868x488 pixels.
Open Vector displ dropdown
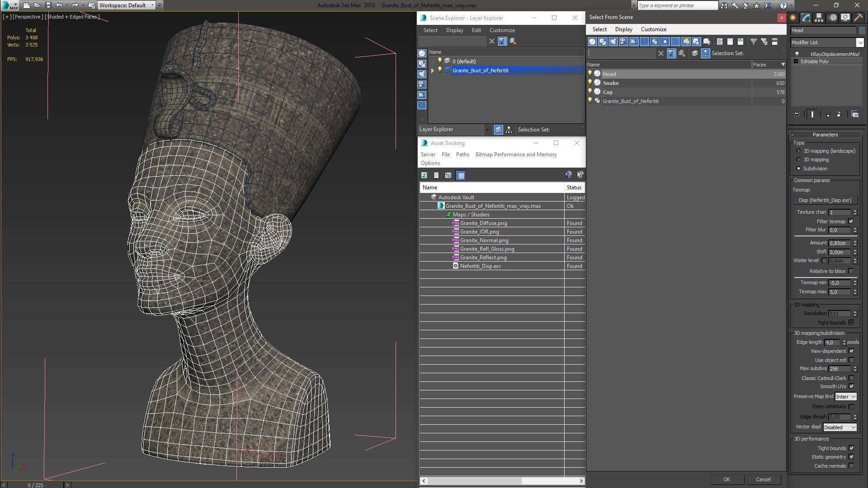click(x=840, y=427)
